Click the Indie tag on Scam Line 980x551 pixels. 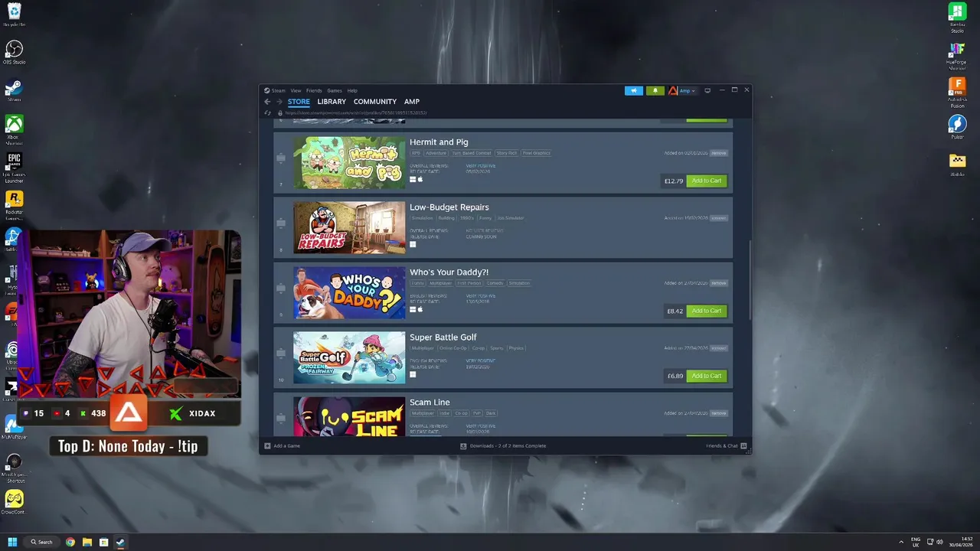(x=443, y=413)
